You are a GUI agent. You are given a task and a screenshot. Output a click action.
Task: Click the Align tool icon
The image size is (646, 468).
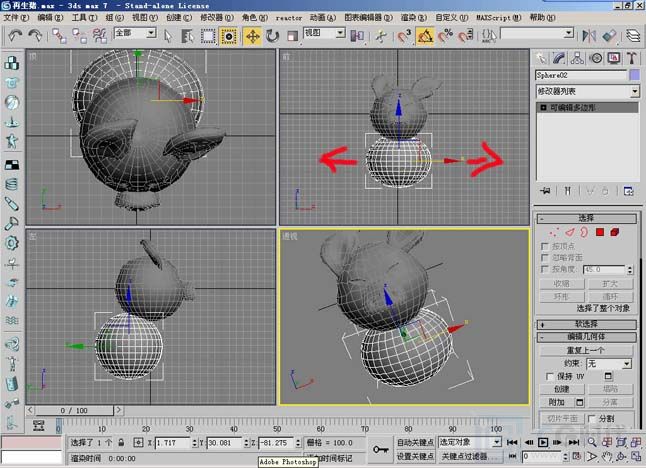(609, 36)
